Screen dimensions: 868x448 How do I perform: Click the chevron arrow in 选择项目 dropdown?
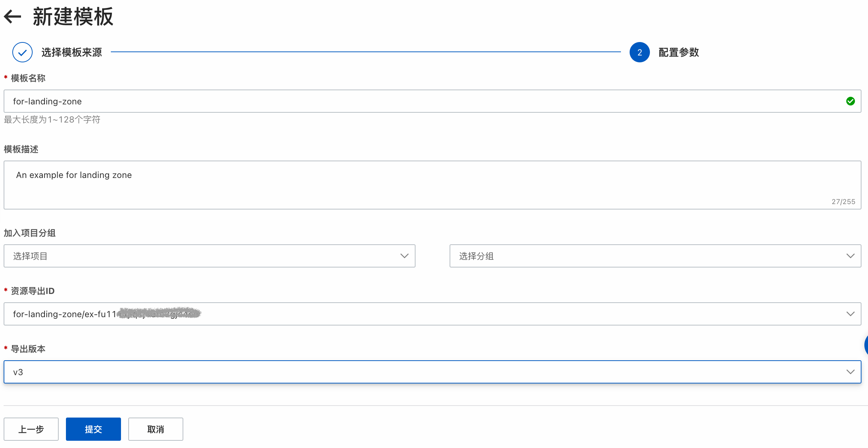point(404,256)
